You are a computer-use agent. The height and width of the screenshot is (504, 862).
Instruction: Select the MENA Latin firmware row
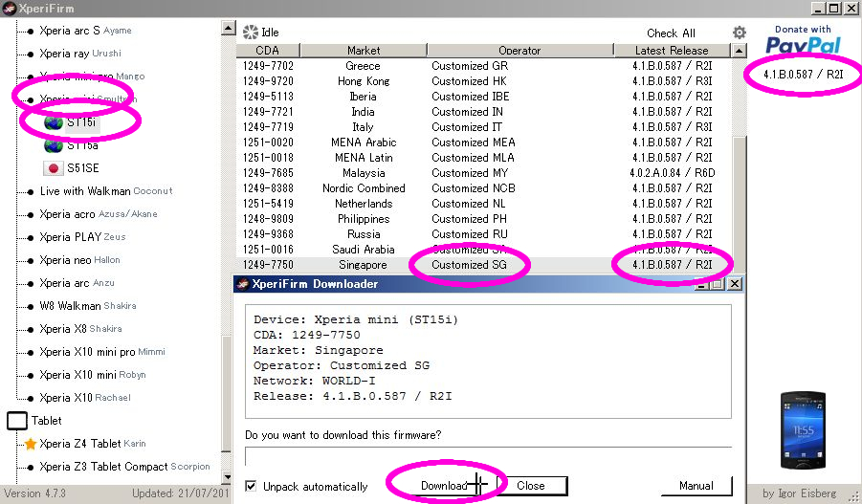pos(484,158)
